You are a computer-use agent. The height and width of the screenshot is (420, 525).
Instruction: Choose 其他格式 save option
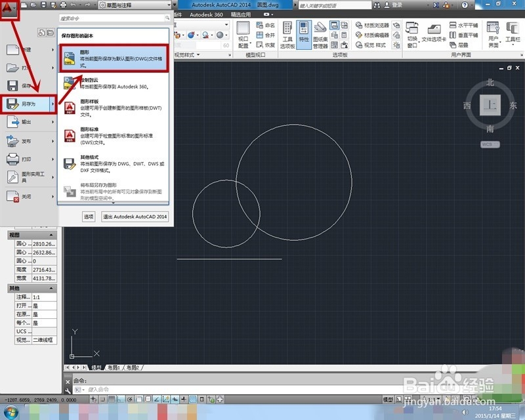coord(114,163)
